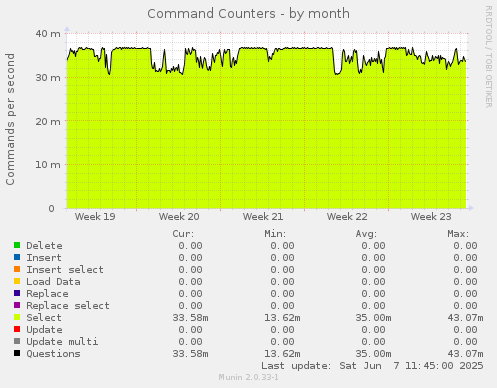The height and width of the screenshot is (388, 497).
Task: Click the 'Delete' legend label
Action: click(x=44, y=246)
